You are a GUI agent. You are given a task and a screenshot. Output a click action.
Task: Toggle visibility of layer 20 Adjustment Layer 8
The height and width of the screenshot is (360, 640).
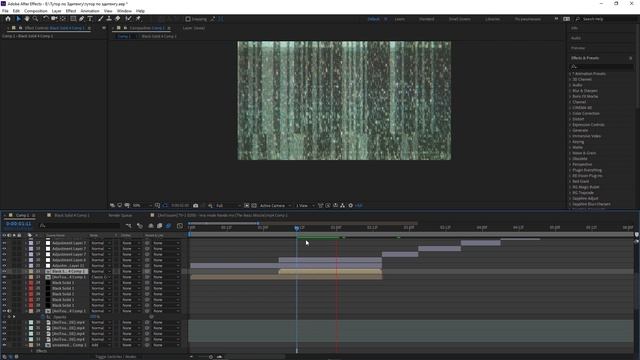pyautogui.click(x=4, y=260)
